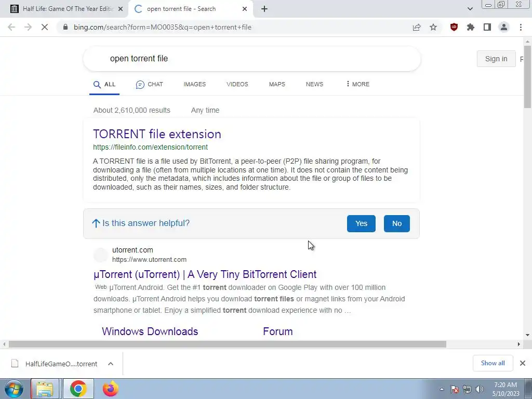This screenshot has height=399, width=532.
Task: Click the Sign in button
Action: (496, 59)
